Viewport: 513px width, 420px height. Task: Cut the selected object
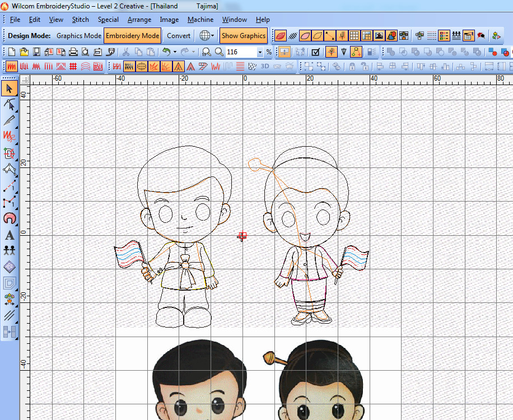(126, 52)
